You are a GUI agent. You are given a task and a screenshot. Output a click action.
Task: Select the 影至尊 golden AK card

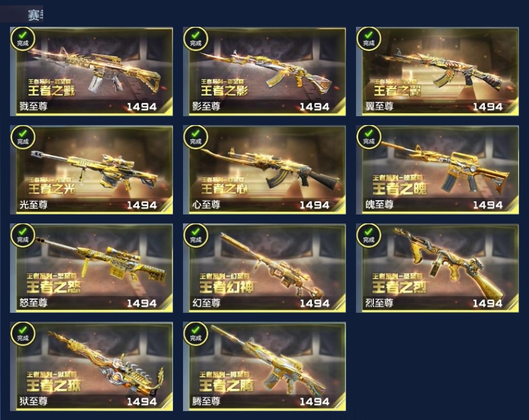264,71
